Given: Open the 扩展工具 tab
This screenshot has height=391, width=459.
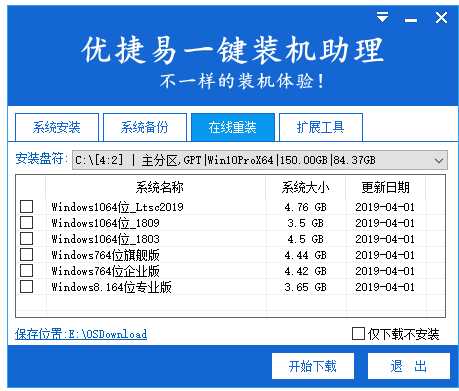Looking at the screenshot, I should tap(321, 127).
